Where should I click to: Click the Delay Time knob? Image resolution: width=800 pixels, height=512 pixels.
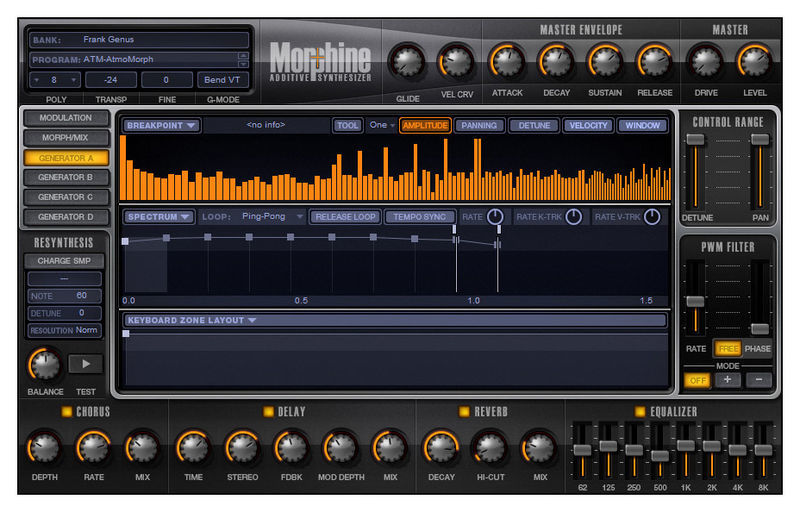193,448
